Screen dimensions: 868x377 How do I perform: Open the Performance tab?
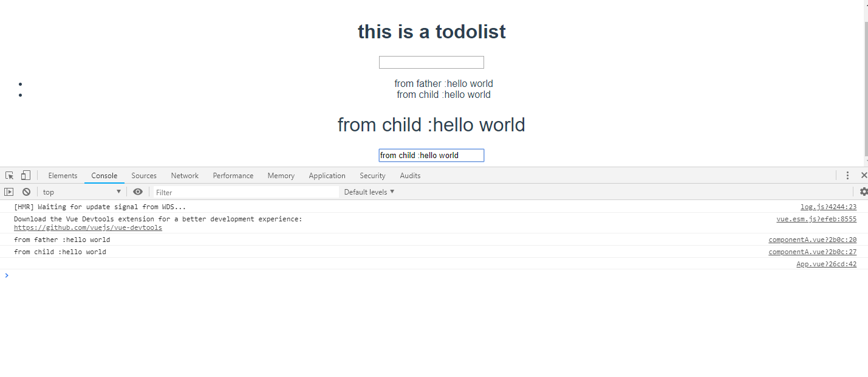(233, 175)
